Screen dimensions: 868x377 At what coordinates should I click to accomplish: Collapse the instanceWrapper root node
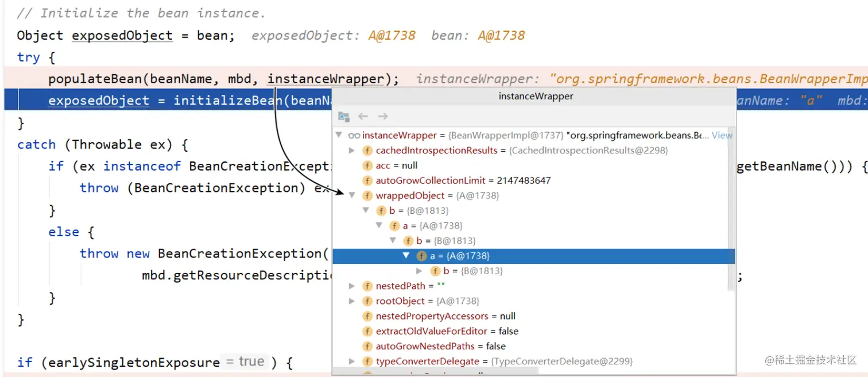(x=339, y=136)
